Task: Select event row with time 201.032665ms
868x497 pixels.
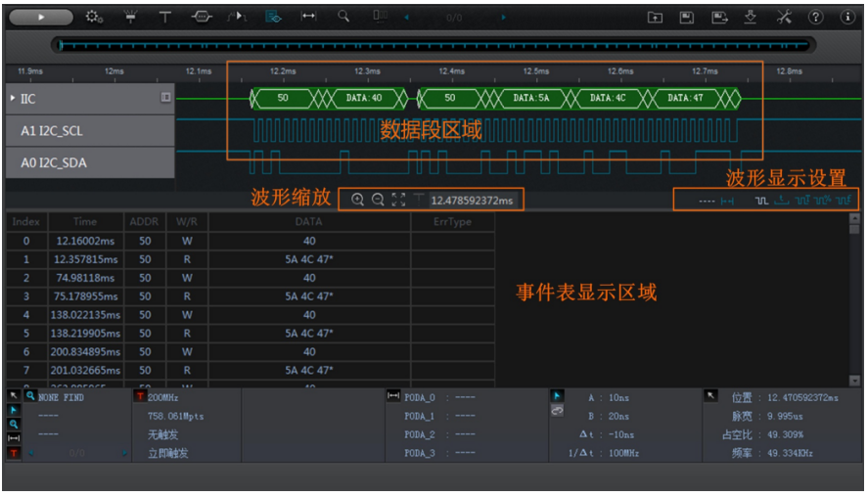Action: tap(251, 370)
